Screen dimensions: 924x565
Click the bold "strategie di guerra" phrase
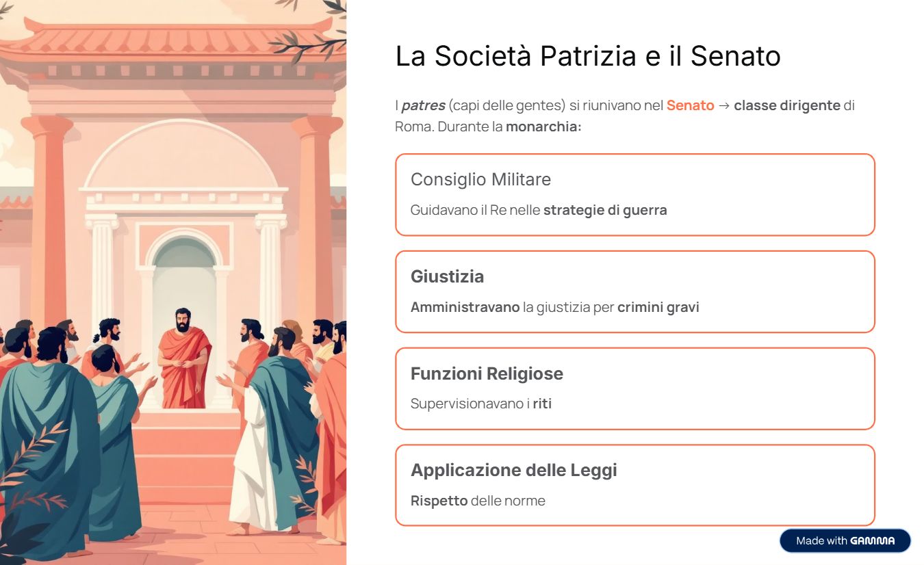click(605, 210)
